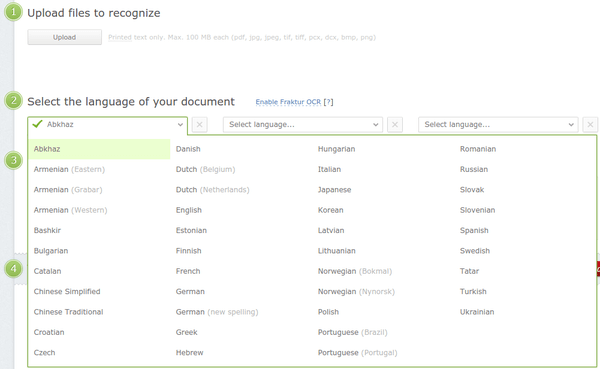Open the second Select language dropdown
This screenshot has width=600, height=369.
[303, 125]
